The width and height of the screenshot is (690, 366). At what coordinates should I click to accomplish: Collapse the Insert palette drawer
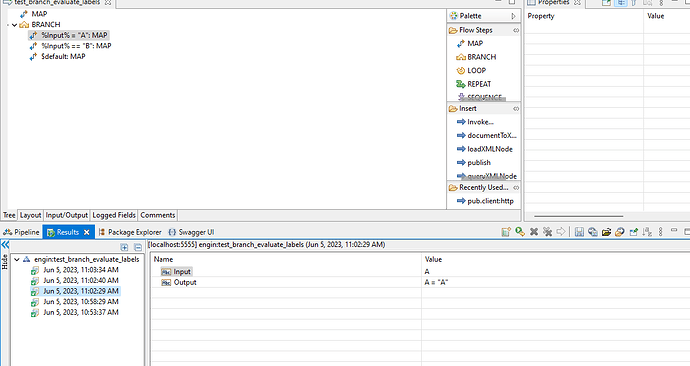[x=516, y=109]
